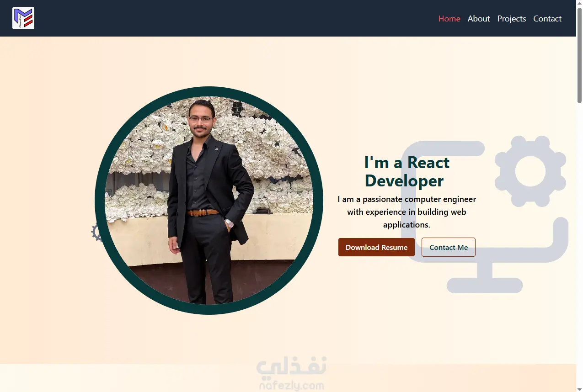Click the scrollbar up arrow

579,4
